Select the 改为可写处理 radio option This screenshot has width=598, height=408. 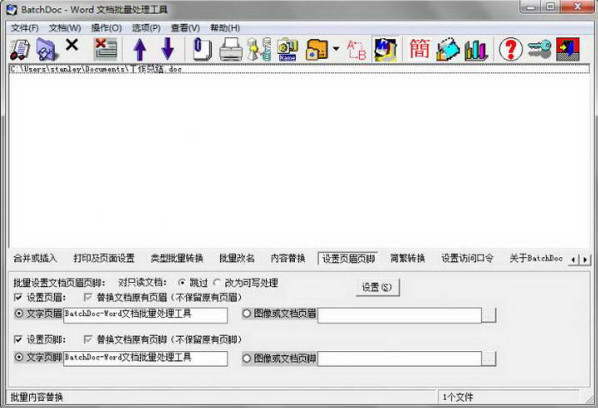[217, 283]
